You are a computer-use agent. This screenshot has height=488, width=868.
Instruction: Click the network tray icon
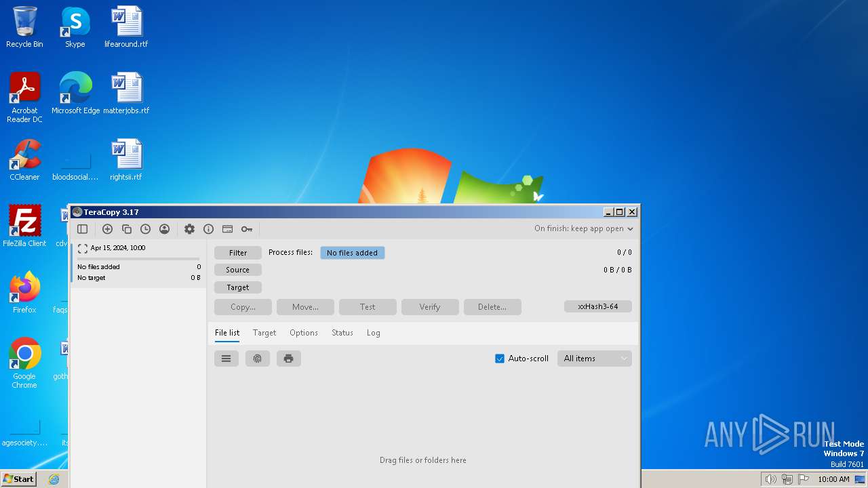point(787,479)
